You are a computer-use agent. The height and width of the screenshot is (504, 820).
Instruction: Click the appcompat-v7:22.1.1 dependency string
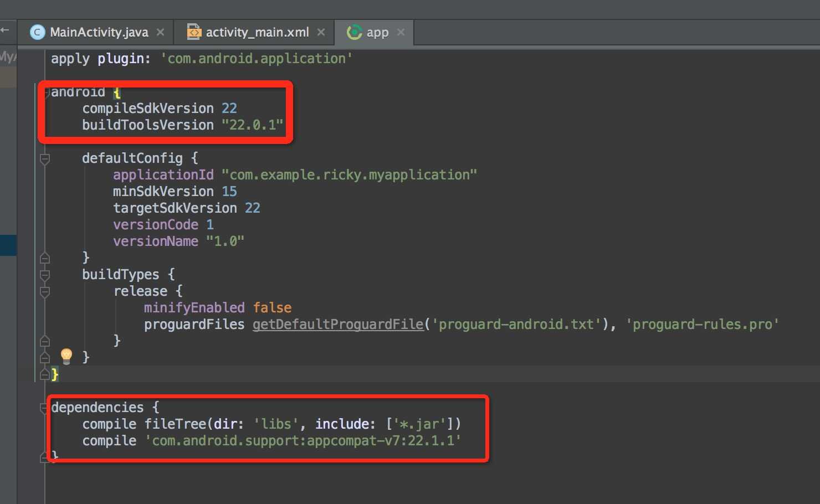tap(303, 440)
